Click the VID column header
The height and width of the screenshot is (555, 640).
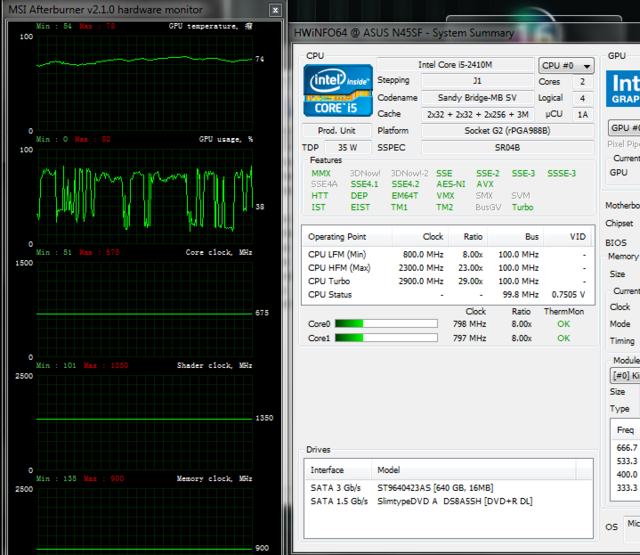point(577,237)
